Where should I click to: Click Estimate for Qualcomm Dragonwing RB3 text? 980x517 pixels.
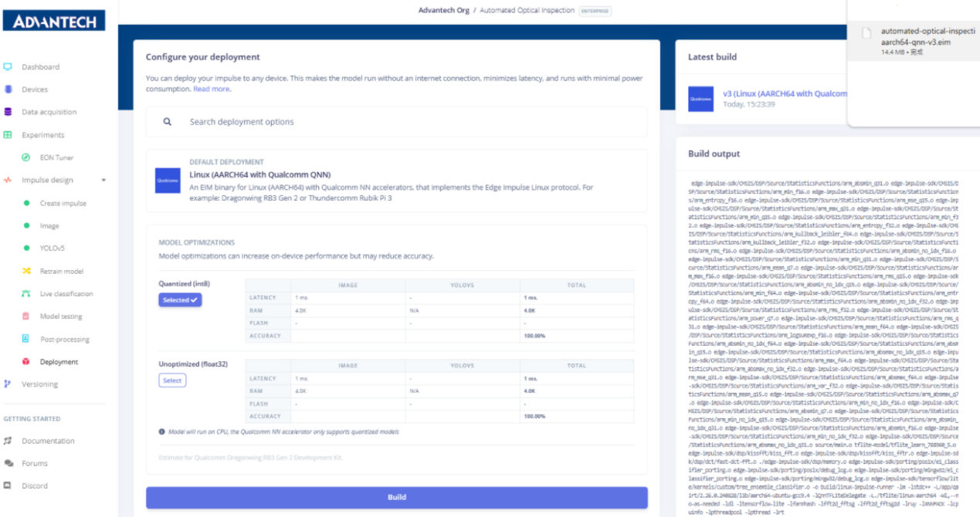250,458
